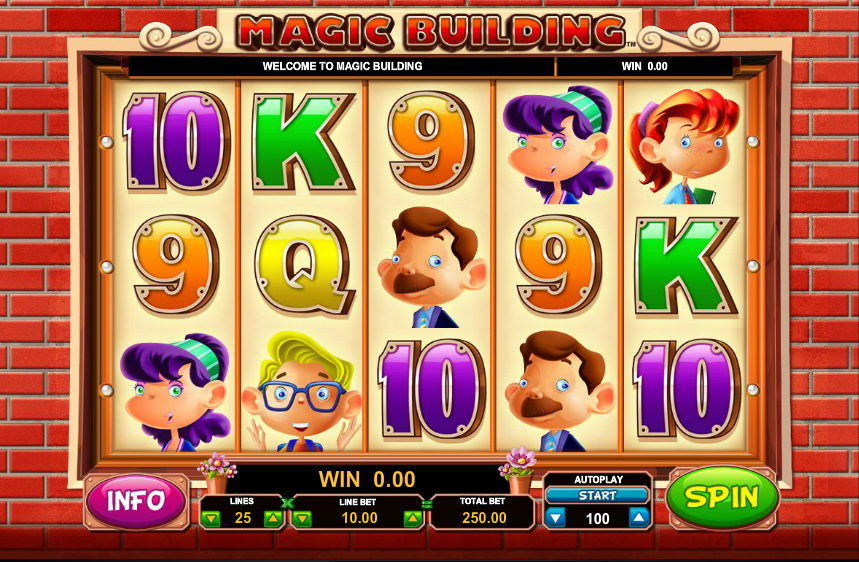Select the green K in second reel
Screen dimensions: 859x562
click(x=303, y=143)
